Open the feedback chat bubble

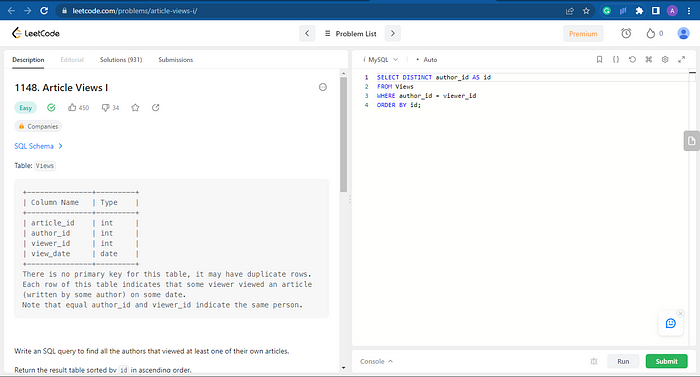click(671, 323)
